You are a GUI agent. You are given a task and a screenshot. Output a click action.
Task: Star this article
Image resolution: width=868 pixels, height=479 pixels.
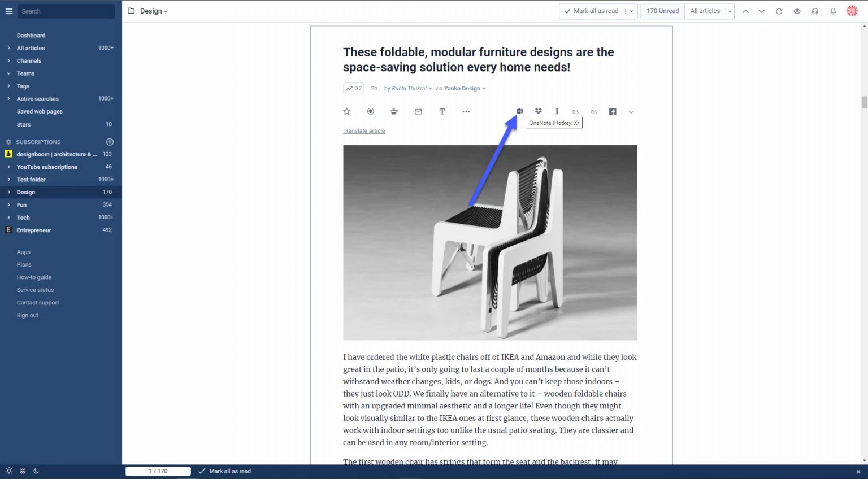347,111
